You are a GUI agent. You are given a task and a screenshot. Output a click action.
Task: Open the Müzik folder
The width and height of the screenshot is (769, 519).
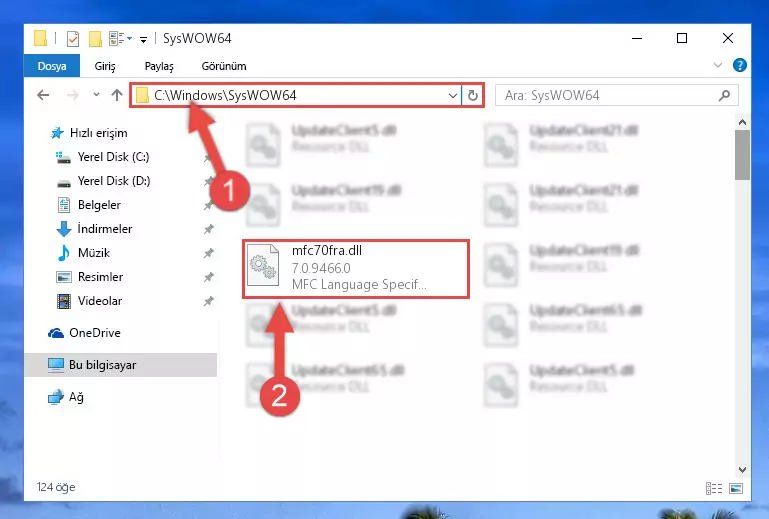(94, 253)
